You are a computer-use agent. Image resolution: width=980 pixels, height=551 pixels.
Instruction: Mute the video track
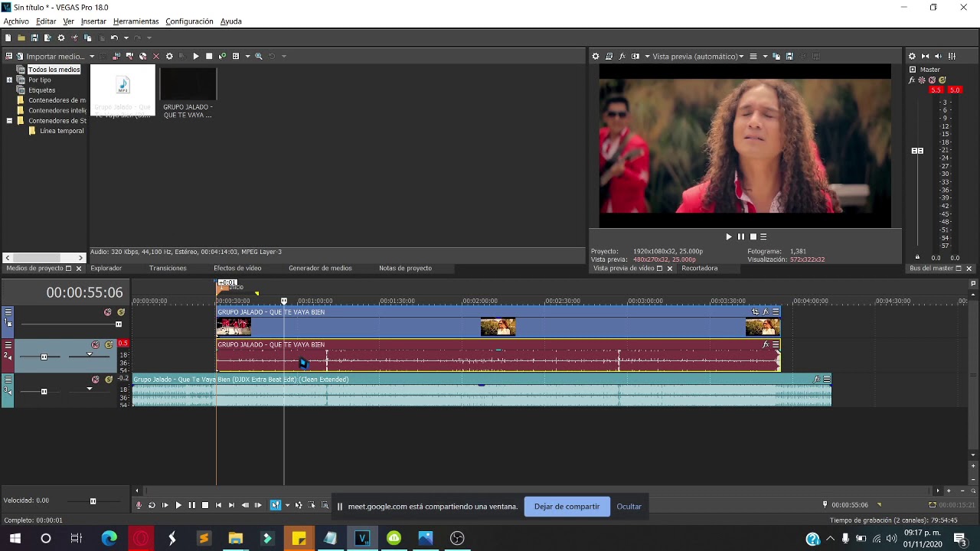click(x=108, y=312)
